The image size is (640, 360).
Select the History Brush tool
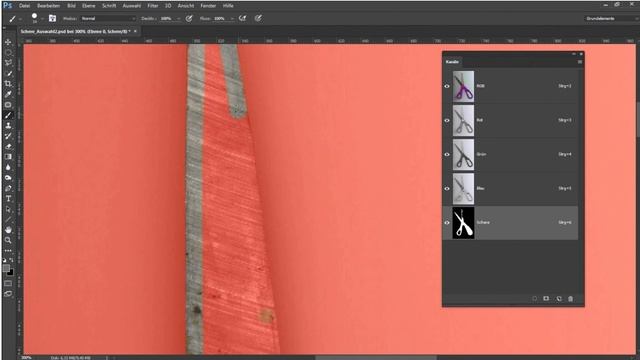point(8,136)
